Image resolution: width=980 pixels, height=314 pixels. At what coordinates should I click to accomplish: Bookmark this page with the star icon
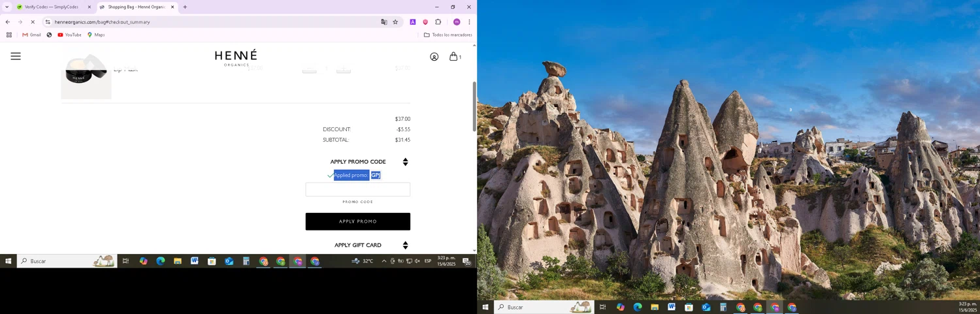pos(395,22)
